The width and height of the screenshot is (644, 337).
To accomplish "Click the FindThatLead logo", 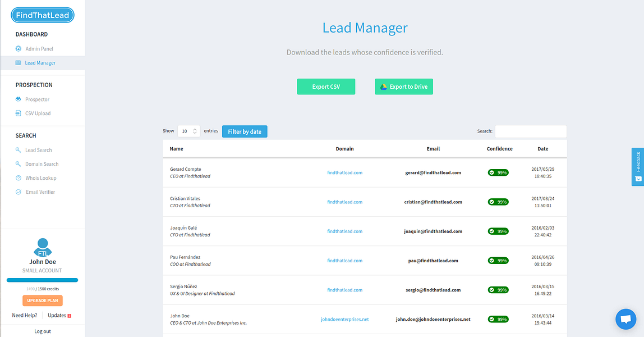I will pyautogui.click(x=43, y=15).
